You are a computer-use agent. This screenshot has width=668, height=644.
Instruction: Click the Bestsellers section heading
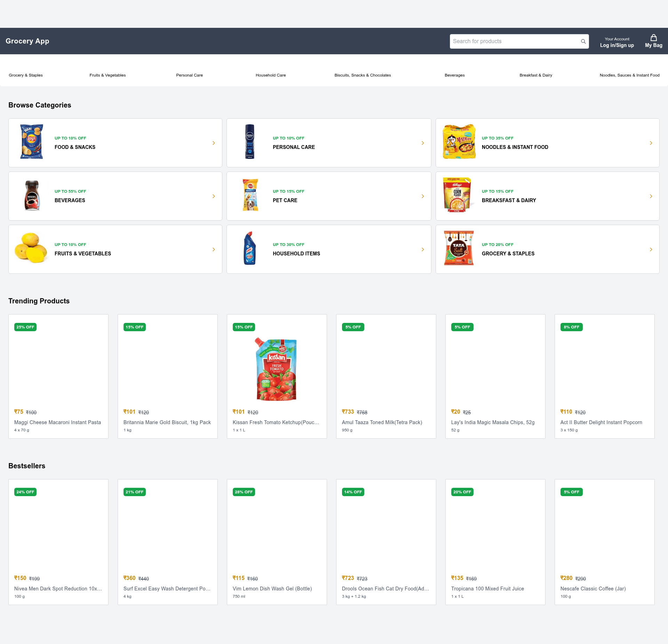tap(27, 466)
